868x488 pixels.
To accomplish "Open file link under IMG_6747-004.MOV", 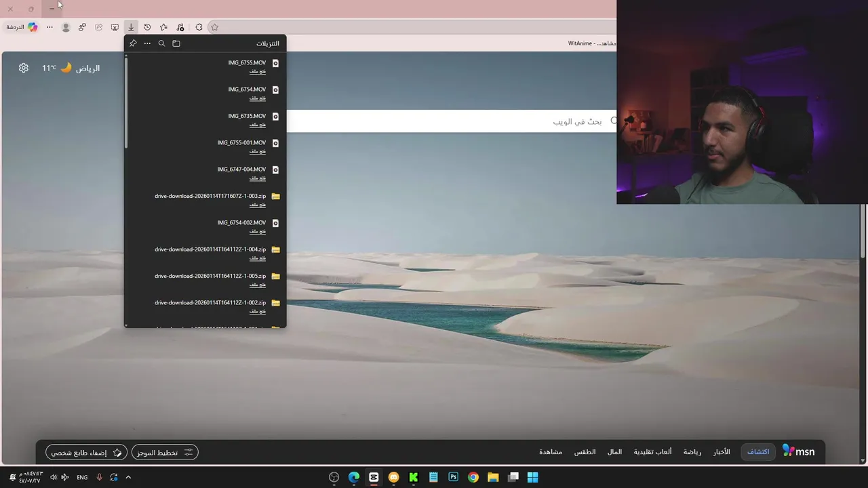I will tap(258, 178).
